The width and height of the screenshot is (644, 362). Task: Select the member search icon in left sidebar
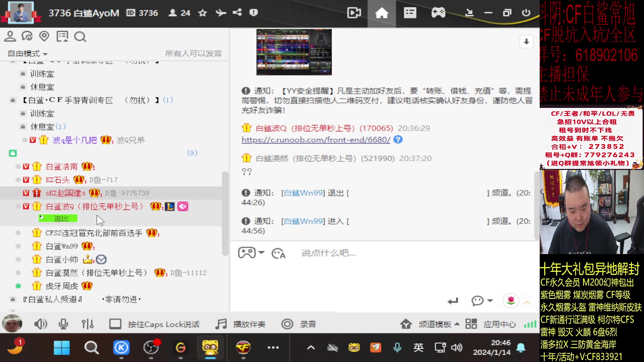pyautogui.click(x=80, y=36)
